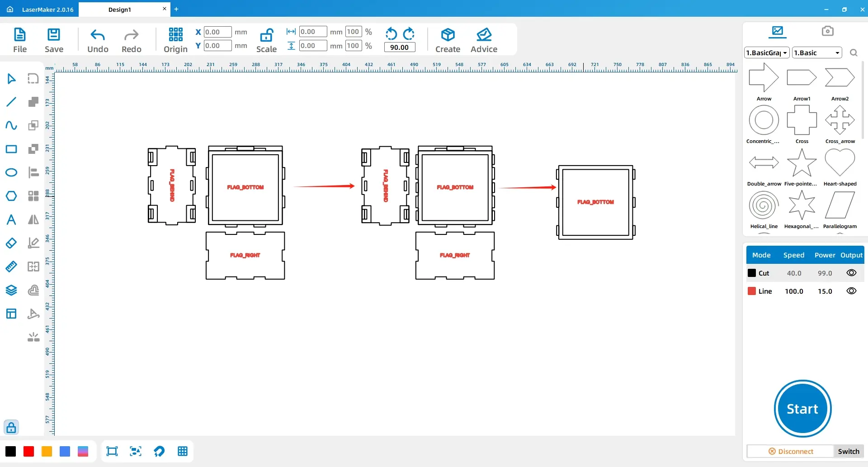Toggle the canvas lock icon

coord(11,427)
